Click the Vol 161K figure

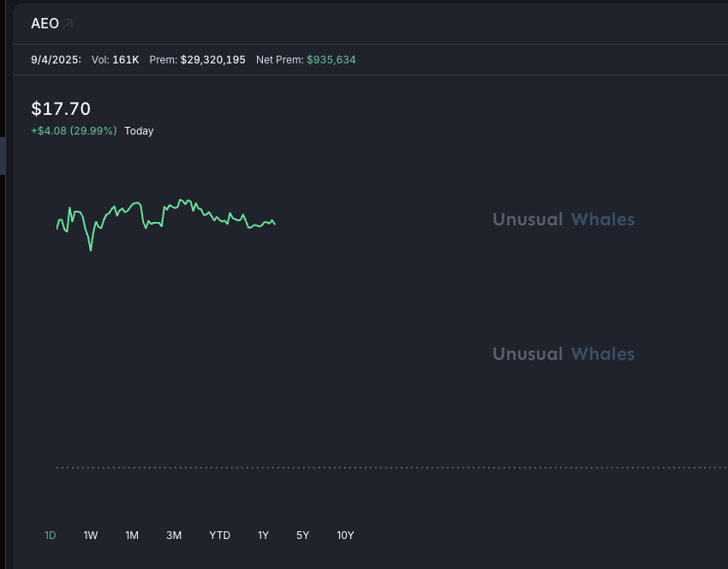[x=125, y=60]
